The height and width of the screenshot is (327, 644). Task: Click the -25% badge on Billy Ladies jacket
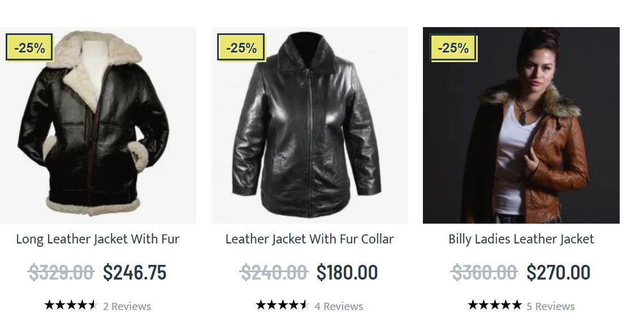tap(453, 47)
